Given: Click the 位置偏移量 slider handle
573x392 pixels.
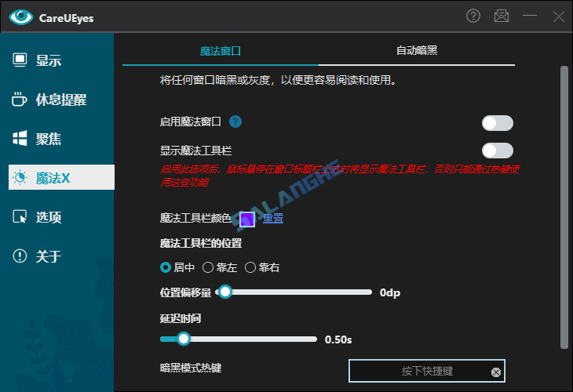Looking at the screenshot, I should (x=225, y=292).
